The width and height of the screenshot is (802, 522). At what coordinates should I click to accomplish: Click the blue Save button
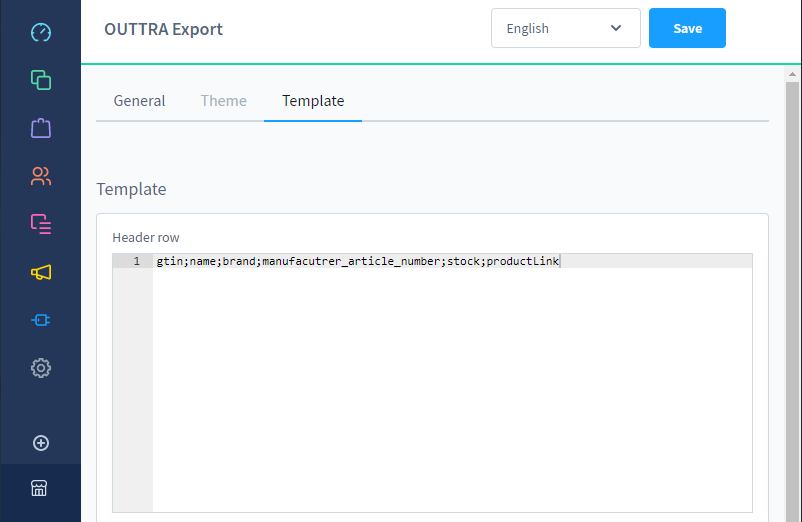(x=687, y=28)
